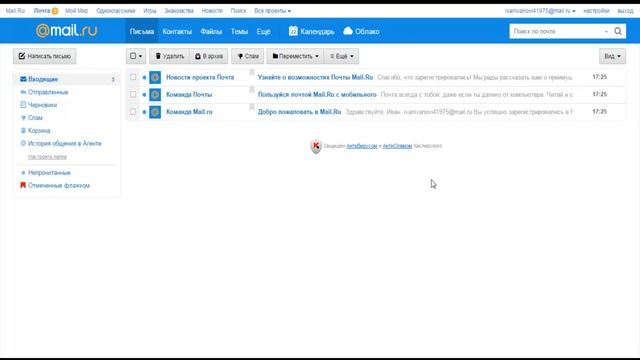640x360 pixels.
Task: Open message Узнайте о возможностях Почты Mail.Ru
Action: 315,77
